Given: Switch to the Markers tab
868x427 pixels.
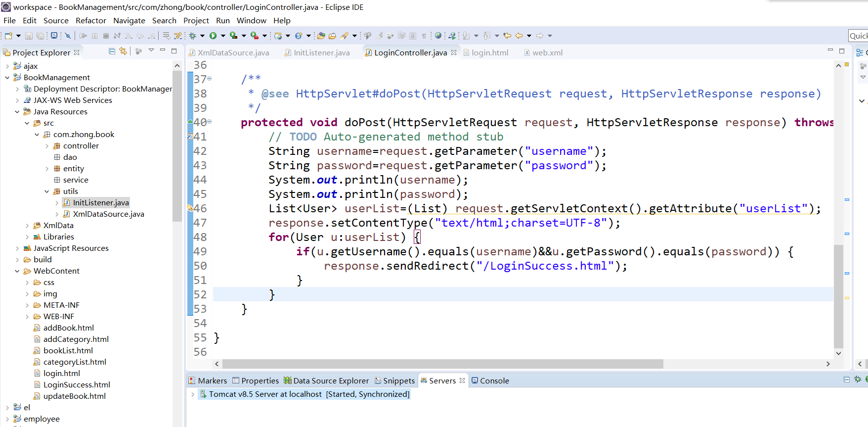Looking at the screenshot, I should click(208, 380).
